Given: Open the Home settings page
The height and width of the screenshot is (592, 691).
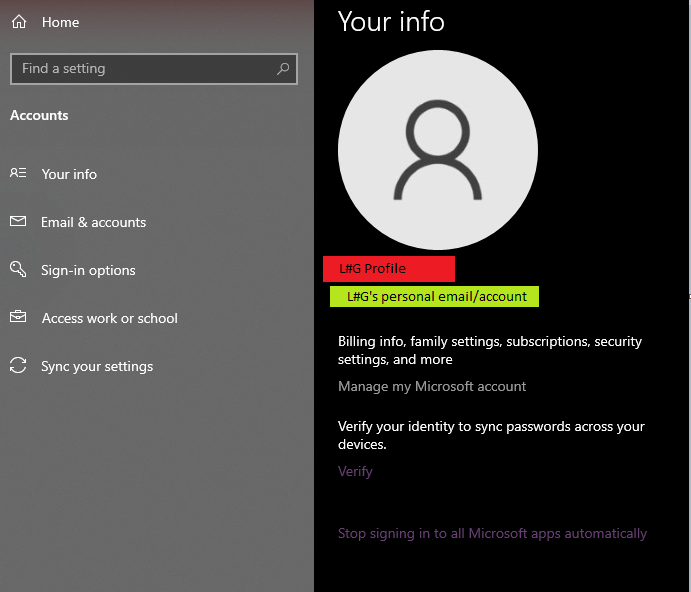Looking at the screenshot, I should 60,22.
